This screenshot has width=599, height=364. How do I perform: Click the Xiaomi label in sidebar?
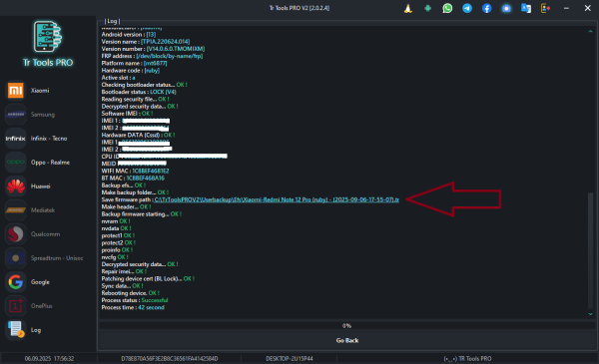tap(40, 91)
